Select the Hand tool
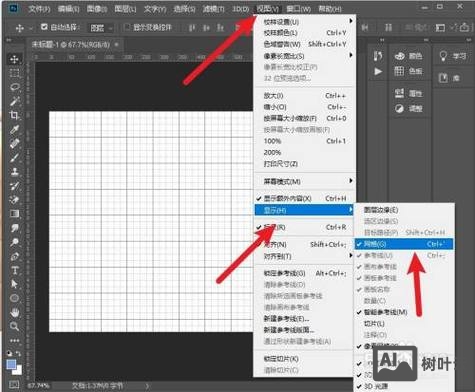 point(14,312)
